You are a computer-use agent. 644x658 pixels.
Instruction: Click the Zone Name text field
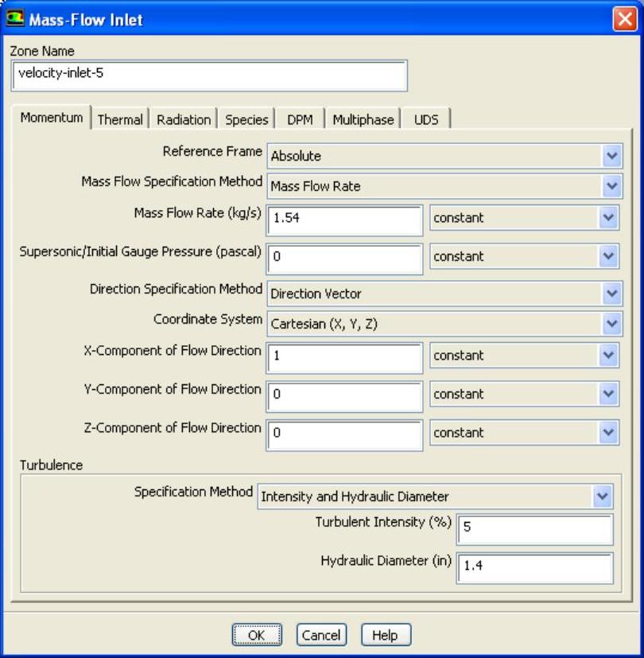(x=209, y=76)
